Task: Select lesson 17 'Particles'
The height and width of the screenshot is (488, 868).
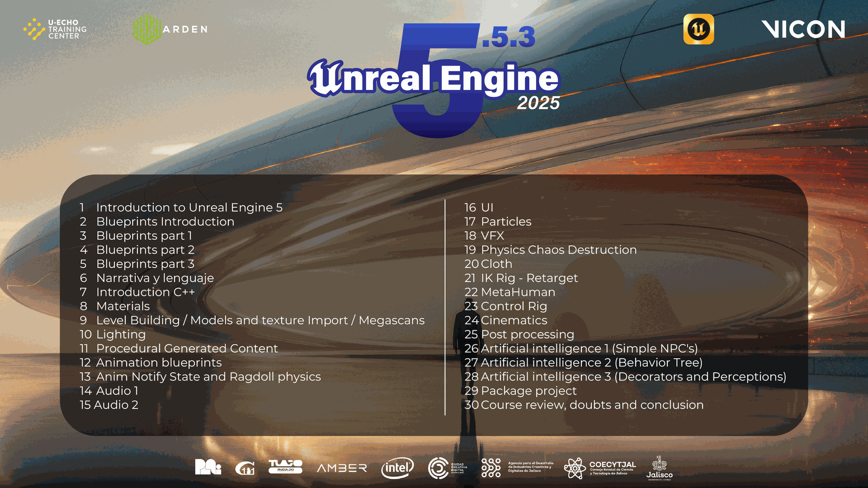Action: 498,221
